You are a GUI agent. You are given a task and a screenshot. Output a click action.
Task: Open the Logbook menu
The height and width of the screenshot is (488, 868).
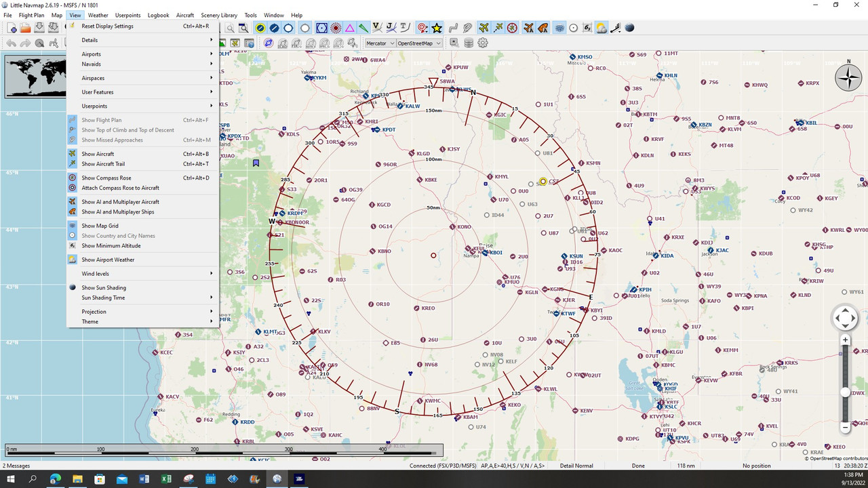(x=158, y=15)
